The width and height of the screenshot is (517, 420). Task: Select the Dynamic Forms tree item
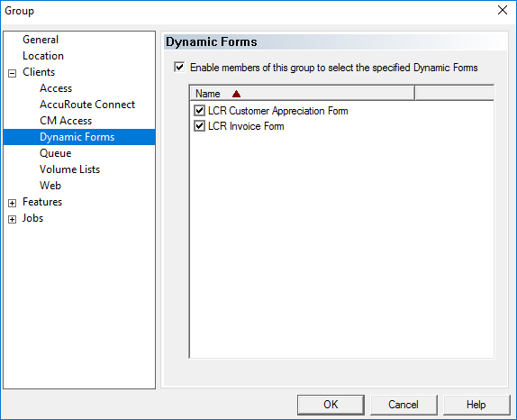click(77, 137)
